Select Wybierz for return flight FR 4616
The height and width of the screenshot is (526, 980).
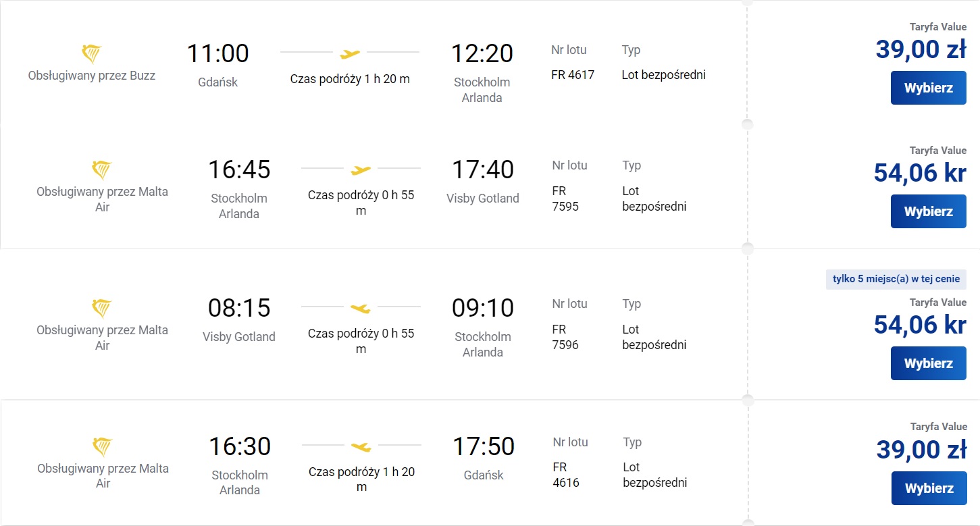point(929,488)
